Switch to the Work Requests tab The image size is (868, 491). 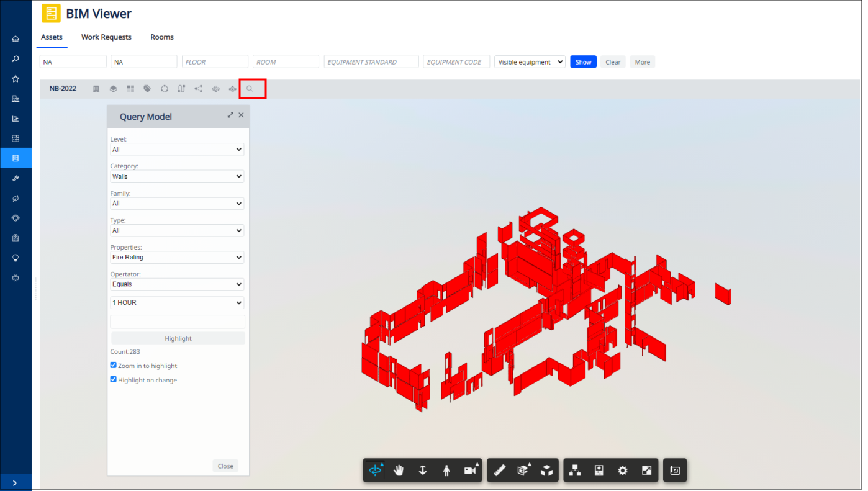106,37
